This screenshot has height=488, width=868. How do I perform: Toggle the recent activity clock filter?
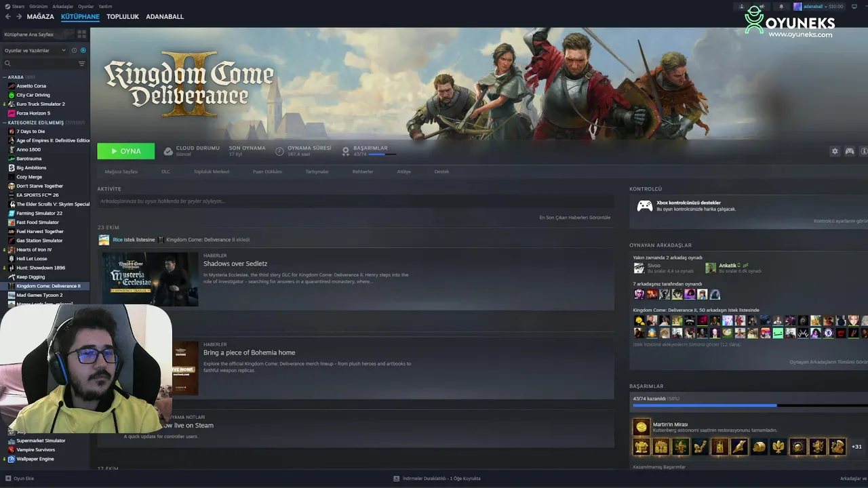(75, 50)
